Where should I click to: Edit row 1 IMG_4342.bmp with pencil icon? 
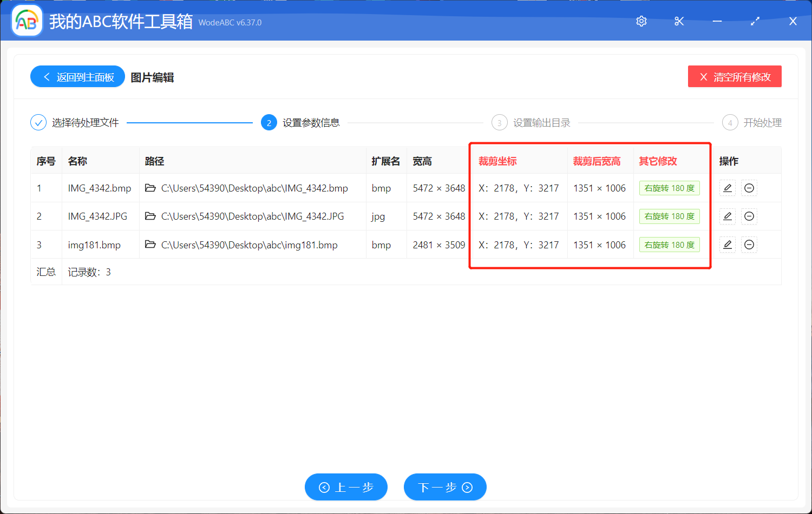[x=728, y=188]
